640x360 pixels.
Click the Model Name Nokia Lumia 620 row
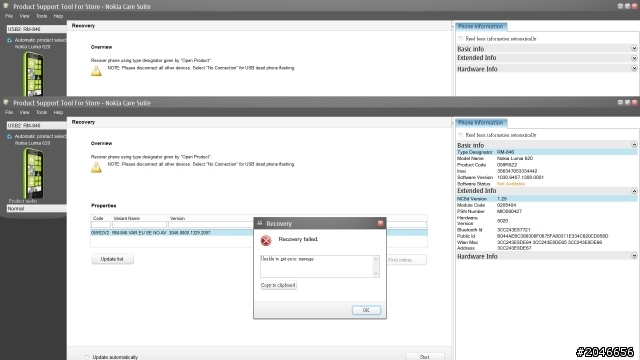[x=547, y=158]
